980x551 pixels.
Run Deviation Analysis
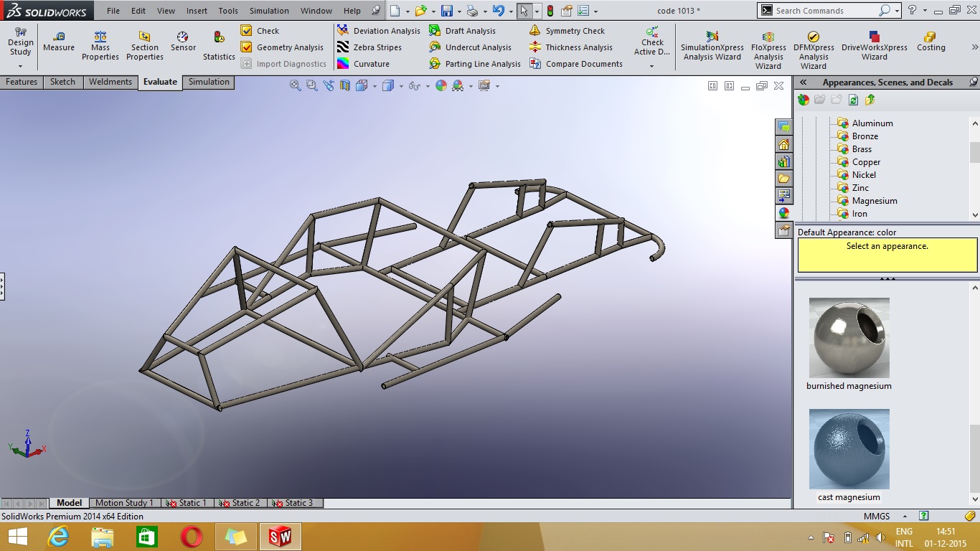point(379,31)
